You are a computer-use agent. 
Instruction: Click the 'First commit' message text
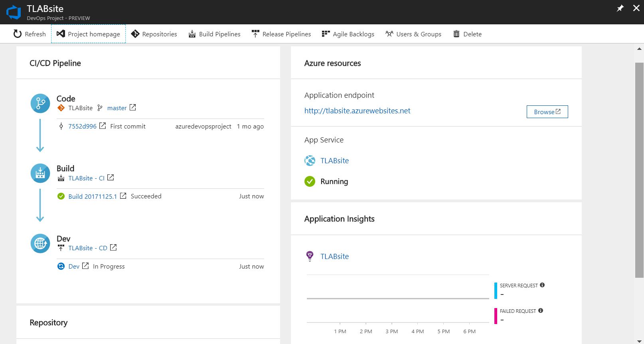[x=128, y=126]
